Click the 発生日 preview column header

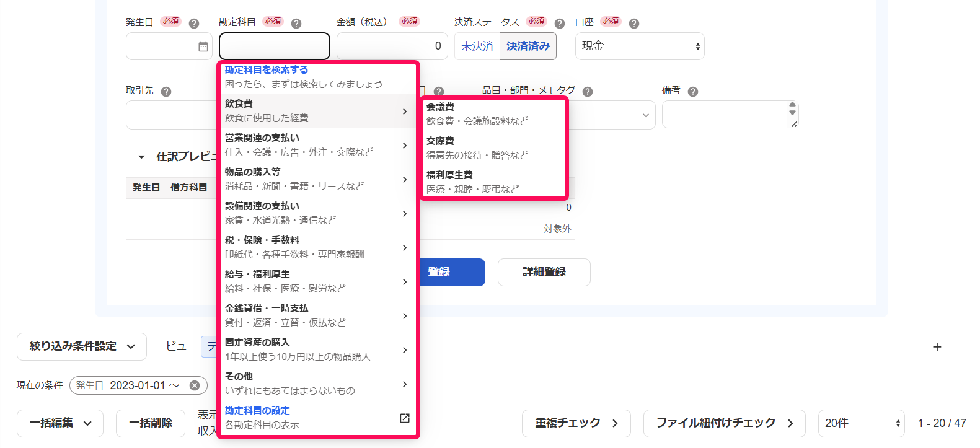click(x=146, y=188)
